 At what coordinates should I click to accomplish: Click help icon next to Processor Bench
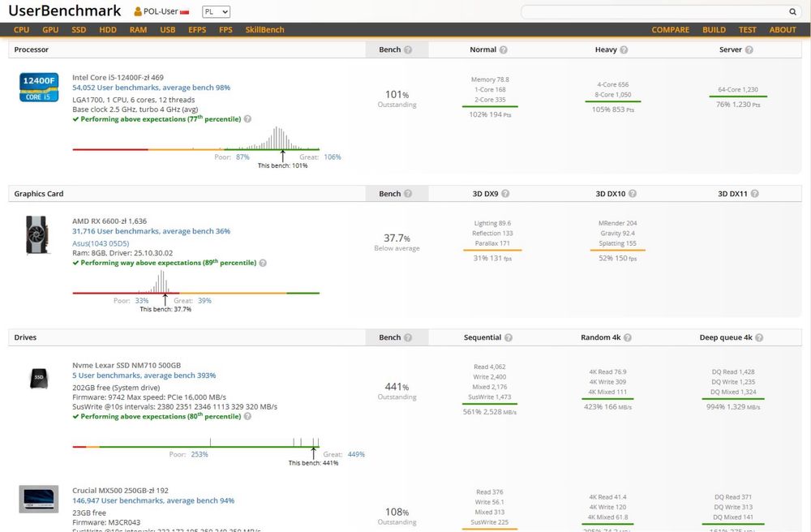pyautogui.click(x=408, y=49)
